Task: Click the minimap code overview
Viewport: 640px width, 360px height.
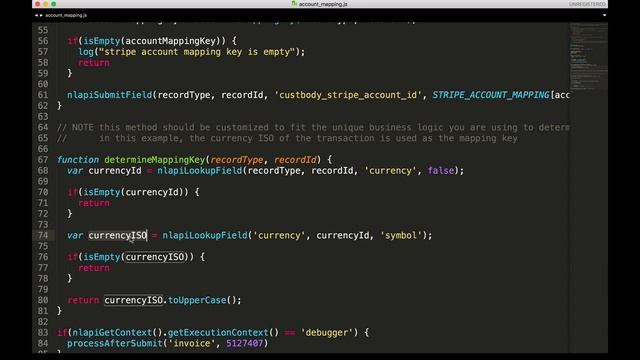Action: coord(588,57)
